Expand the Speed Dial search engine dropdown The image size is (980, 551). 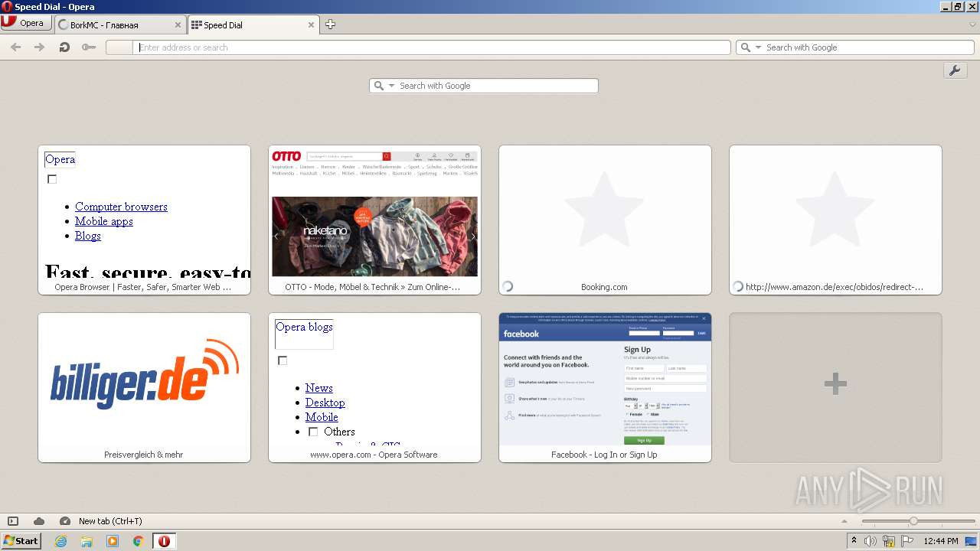point(391,86)
